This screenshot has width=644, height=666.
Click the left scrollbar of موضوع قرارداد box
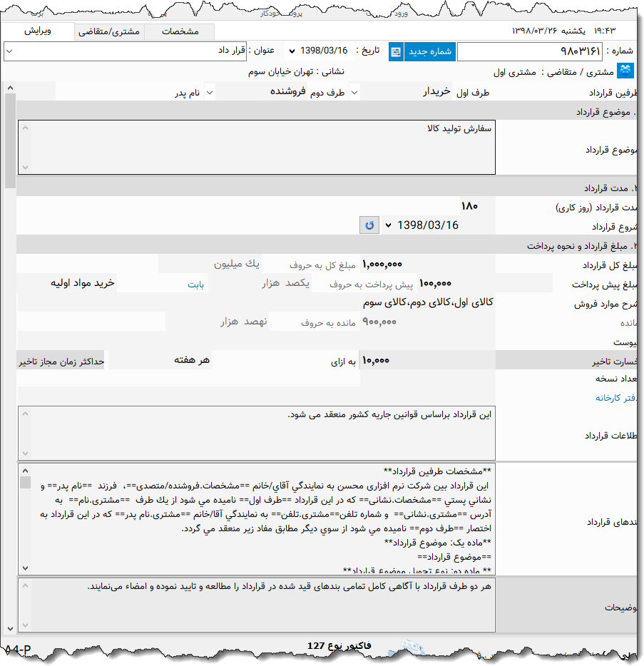coord(24,146)
